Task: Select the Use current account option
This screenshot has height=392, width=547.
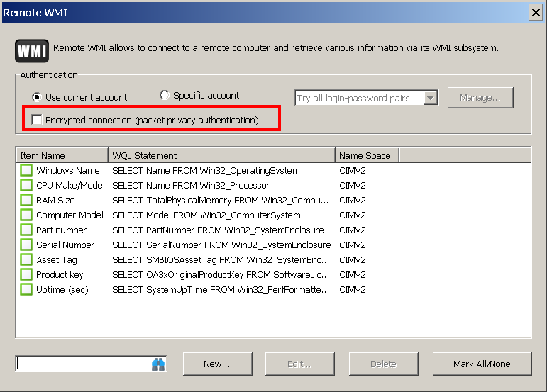Action: click(x=37, y=97)
